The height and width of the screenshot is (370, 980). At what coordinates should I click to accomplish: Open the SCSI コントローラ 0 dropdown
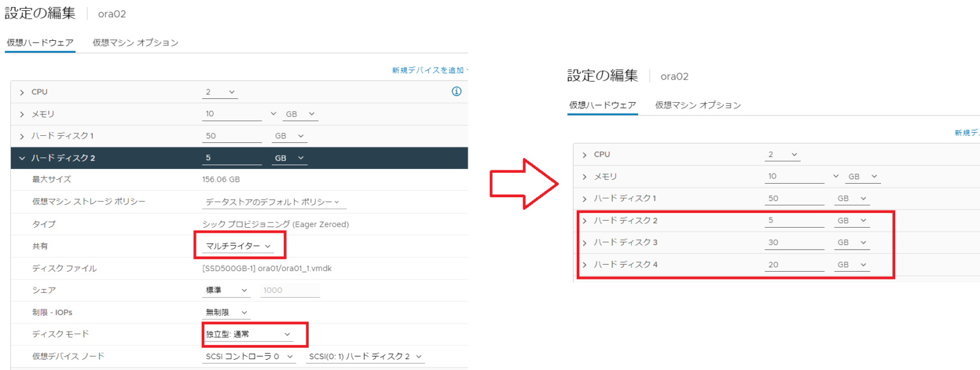pyautogui.click(x=249, y=357)
